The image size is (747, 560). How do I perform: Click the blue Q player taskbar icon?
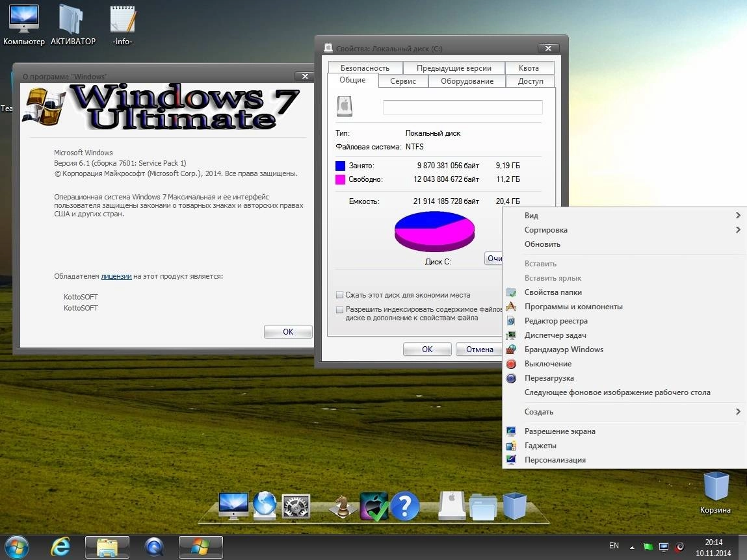(x=154, y=547)
